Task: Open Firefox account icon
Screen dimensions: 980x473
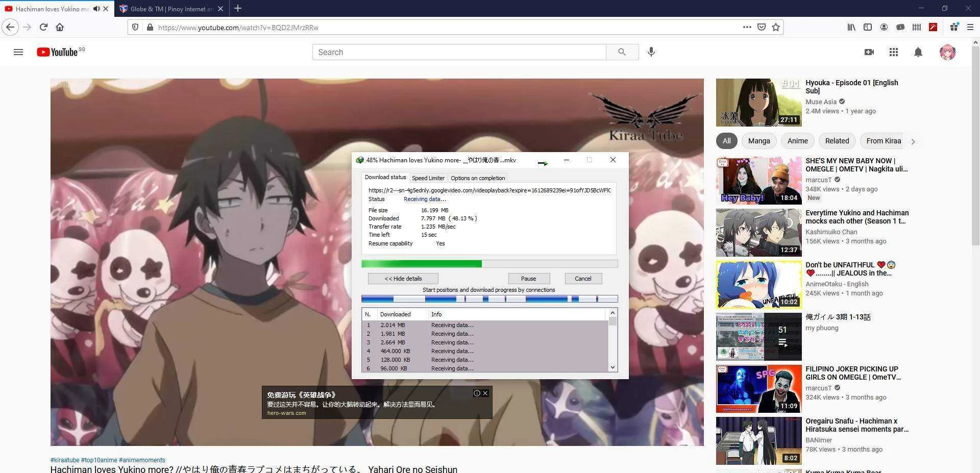Action: (x=884, y=27)
